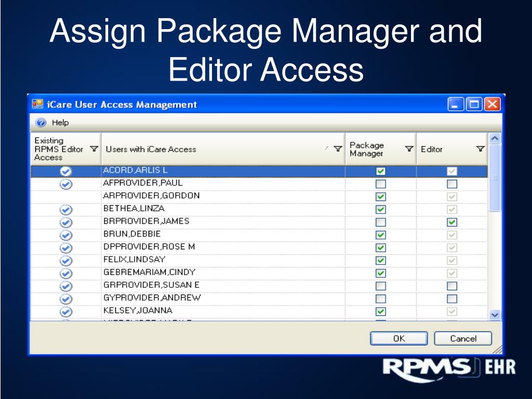Uncheck Package Manager for DPPROVIDER,ROSE M

click(381, 248)
